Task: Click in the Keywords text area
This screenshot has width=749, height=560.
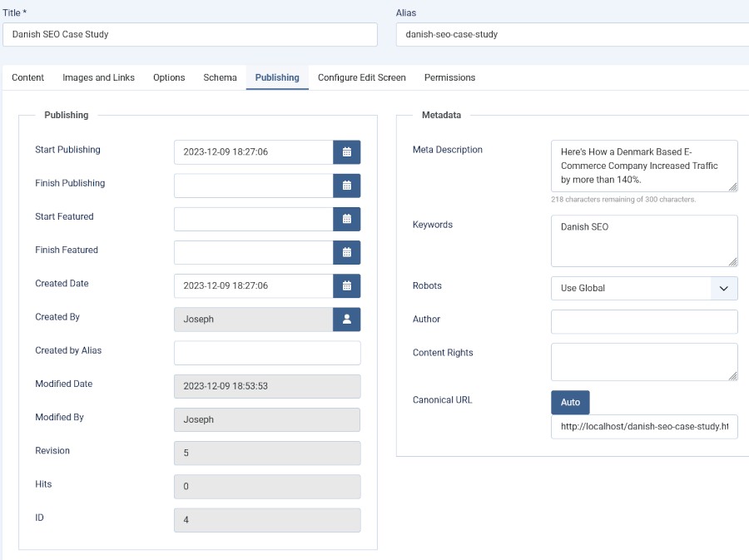Action: click(644, 240)
